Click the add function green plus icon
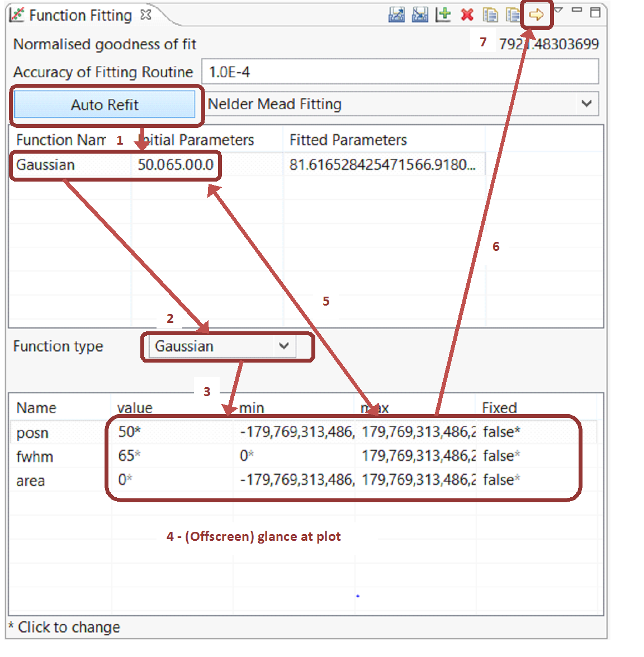Image resolution: width=644 pixels, height=657 pixels. 443,15
